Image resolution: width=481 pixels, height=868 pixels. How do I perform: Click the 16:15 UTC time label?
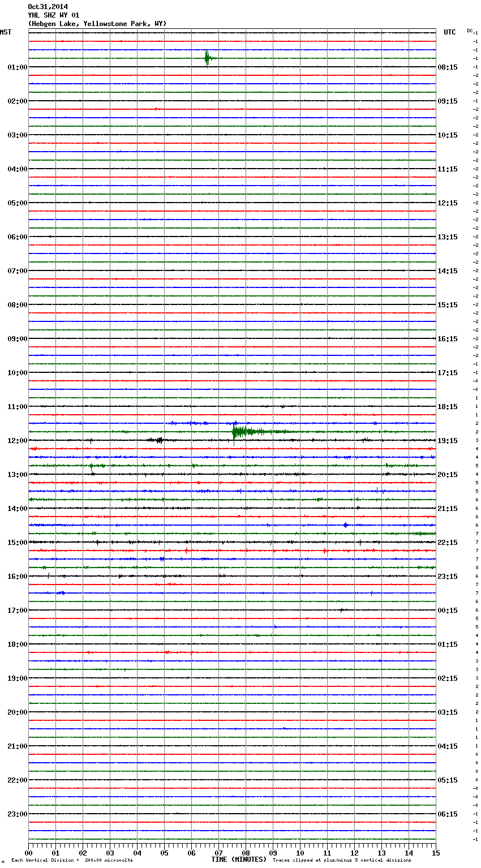click(448, 339)
